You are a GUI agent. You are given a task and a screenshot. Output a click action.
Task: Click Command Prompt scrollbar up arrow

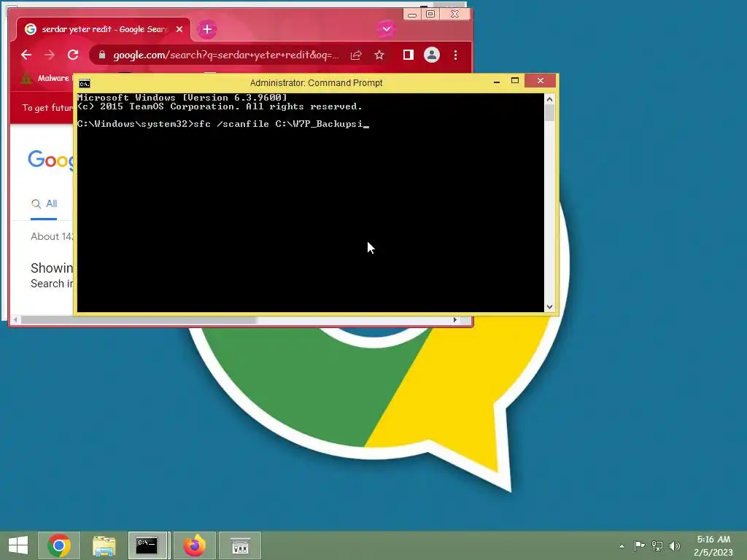click(549, 99)
